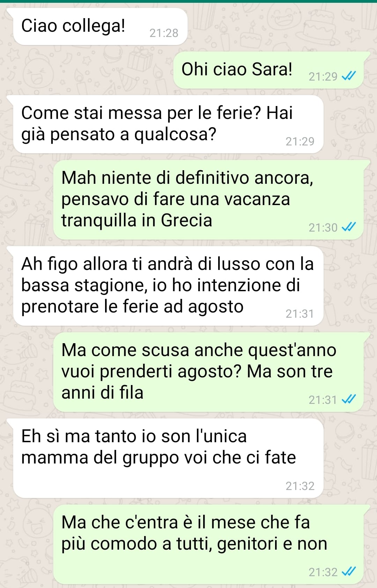Screen dimensions: 377x588
Task: Tap the 21:29 timestamp on the sent greeting
Action: [x=323, y=76]
